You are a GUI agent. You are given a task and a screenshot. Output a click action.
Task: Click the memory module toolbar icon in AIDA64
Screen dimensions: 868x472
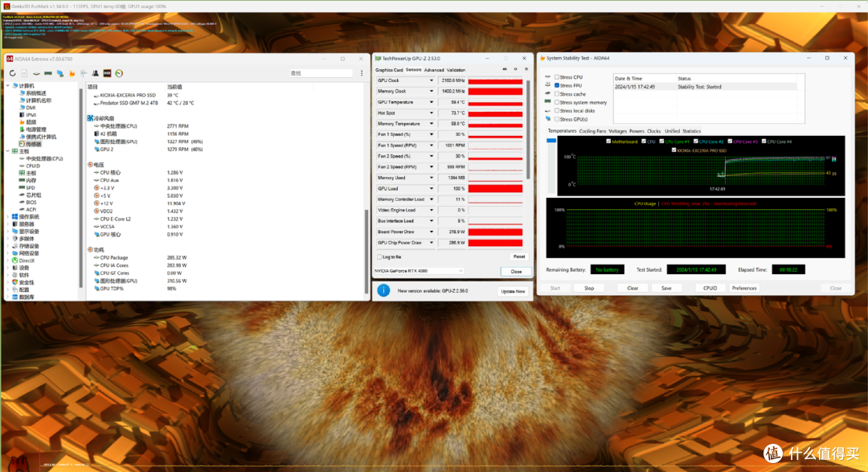click(48, 73)
